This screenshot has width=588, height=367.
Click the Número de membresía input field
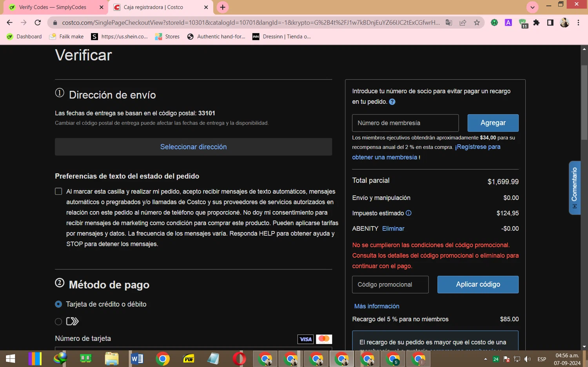405,123
